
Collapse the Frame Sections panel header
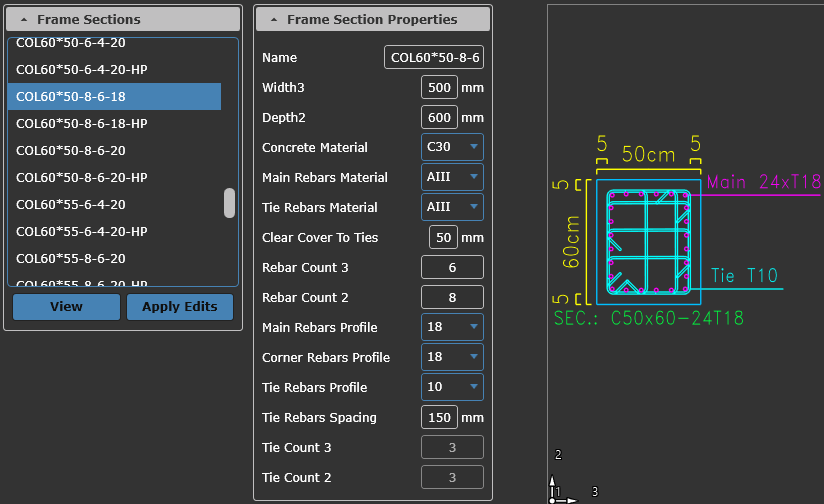(122, 19)
